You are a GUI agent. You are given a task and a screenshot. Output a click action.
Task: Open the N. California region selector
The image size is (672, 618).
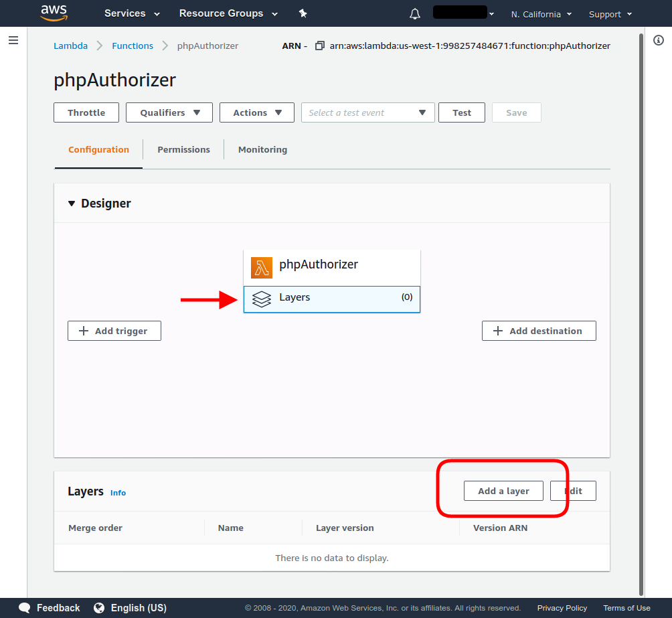[541, 14]
